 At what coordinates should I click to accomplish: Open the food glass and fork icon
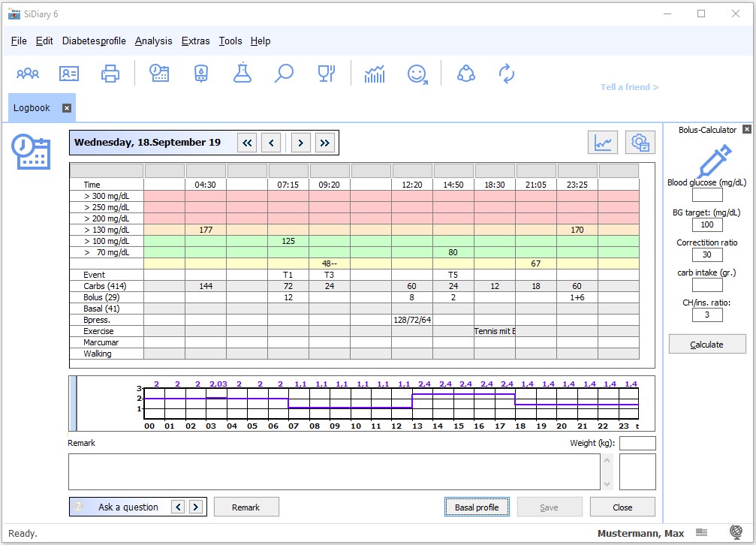coord(326,74)
